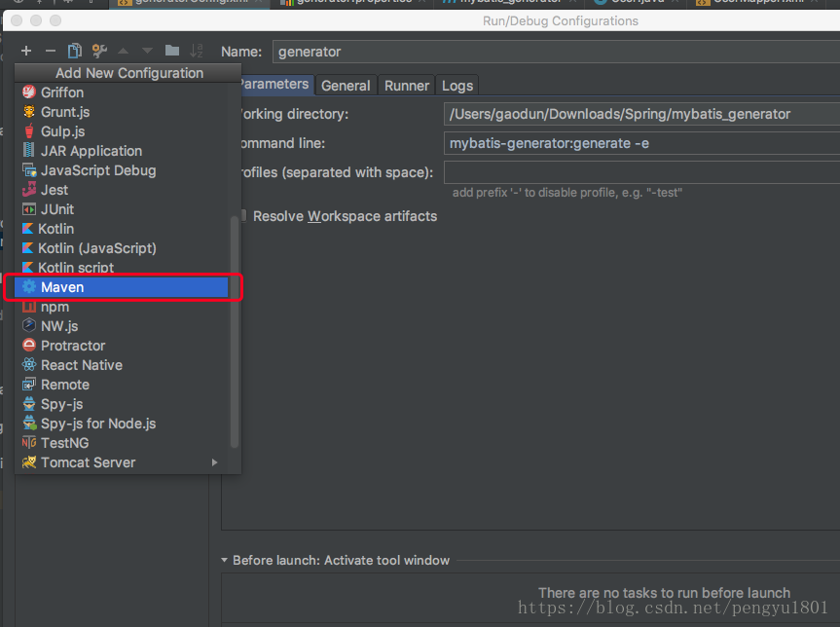Select the Kotlin configuration entry
840x627 pixels.
pyautogui.click(x=122, y=229)
